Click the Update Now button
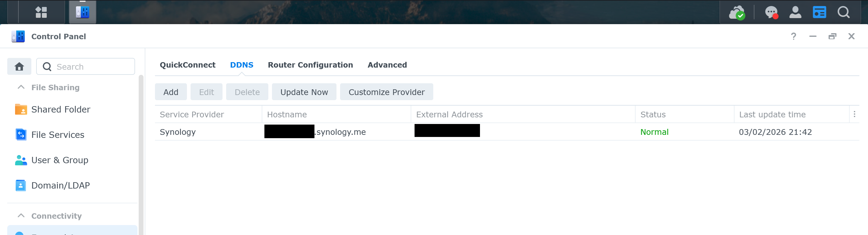868x235 pixels. pyautogui.click(x=304, y=92)
